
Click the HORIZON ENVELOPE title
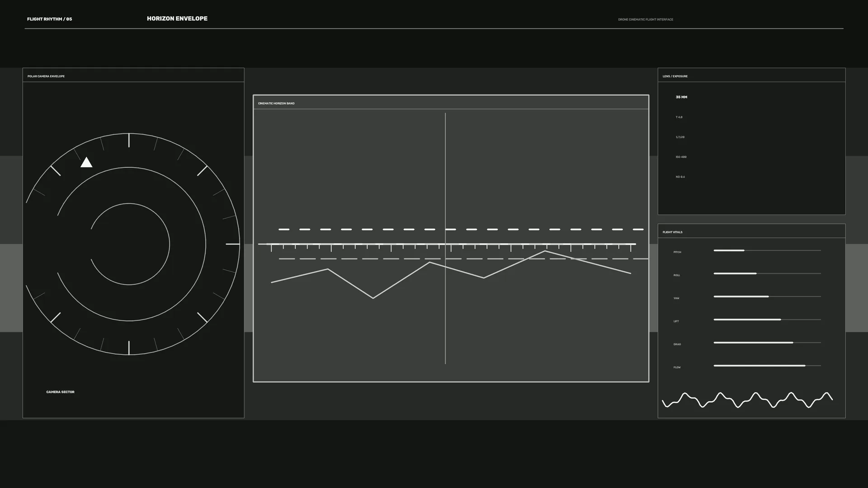point(177,19)
